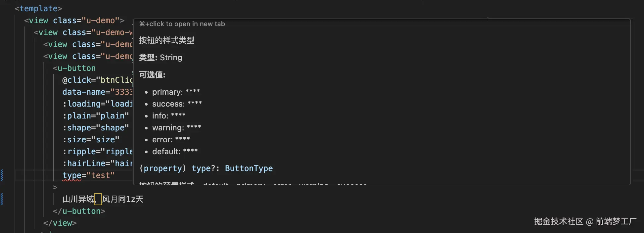This screenshot has height=233, width=644.
Task: Select the <u-button> opening tag
Action: 74,68
